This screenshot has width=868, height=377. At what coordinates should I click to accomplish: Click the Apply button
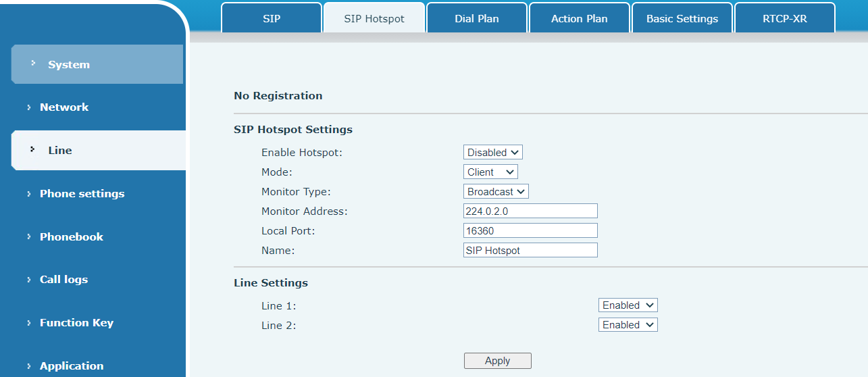pyautogui.click(x=498, y=361)
